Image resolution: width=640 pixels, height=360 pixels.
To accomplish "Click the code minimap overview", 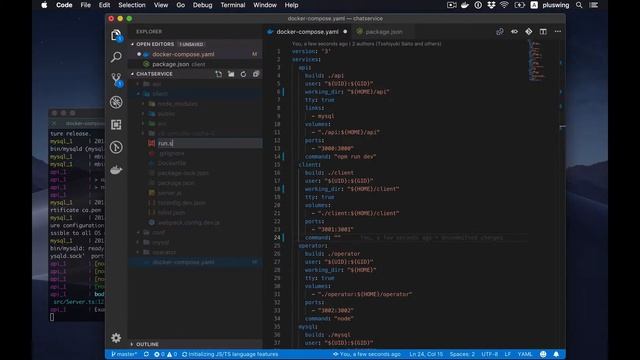I will (537, 60).
